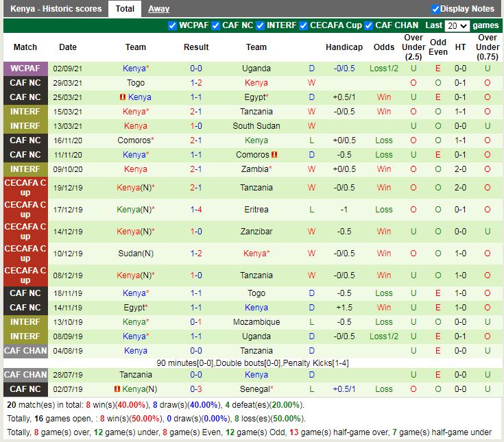Click the red card icon before Kenya(N) on 02/07/19
504x442 pixels.
point(117,389)
